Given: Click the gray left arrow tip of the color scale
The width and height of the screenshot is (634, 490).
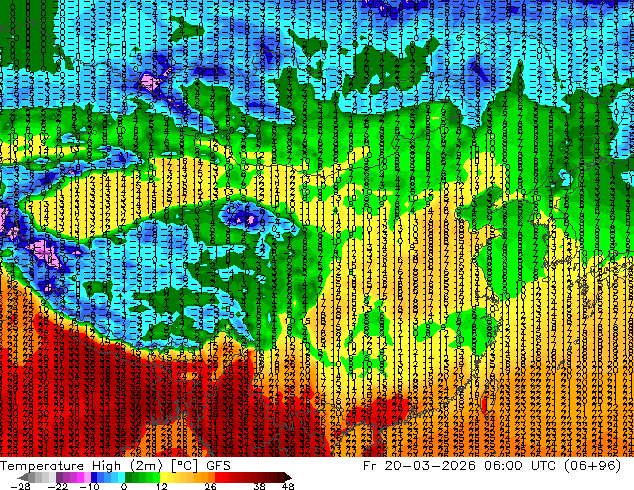Looking at the screenshot, I should point(23,477).
